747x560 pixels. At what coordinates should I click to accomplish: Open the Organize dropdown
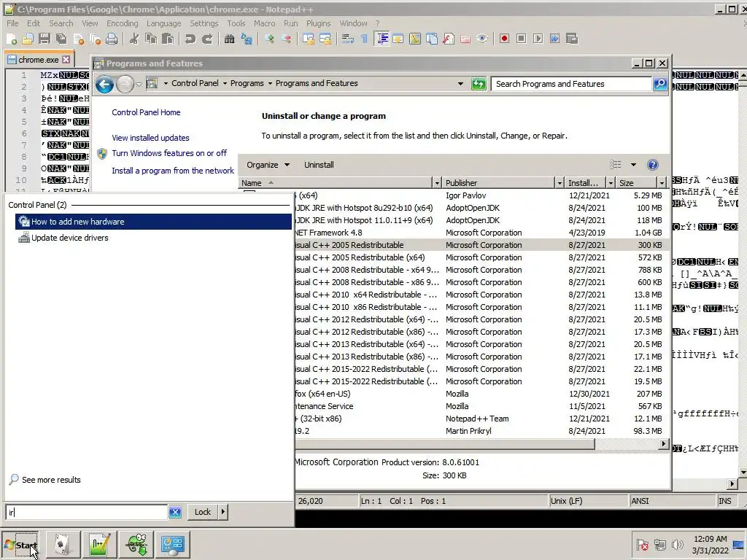point(268,165)
